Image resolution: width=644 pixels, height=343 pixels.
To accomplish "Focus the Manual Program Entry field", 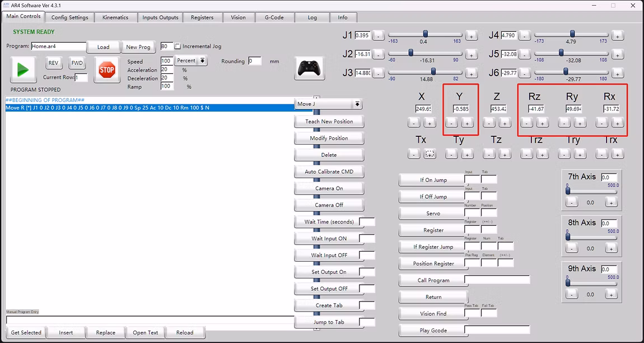I will pos(150,320).
